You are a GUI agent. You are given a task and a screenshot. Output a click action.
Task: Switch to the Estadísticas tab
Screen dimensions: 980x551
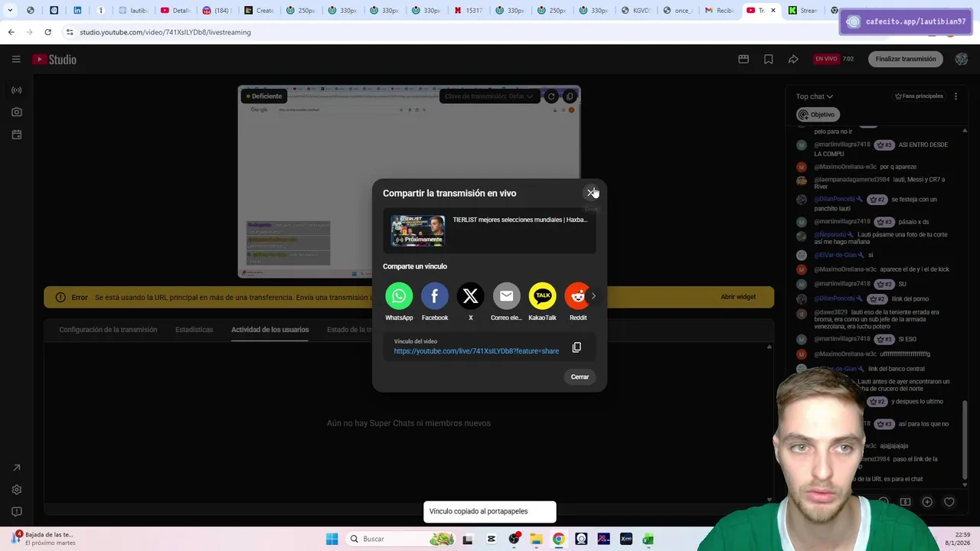pyautogui.click(x=194, y=330)
